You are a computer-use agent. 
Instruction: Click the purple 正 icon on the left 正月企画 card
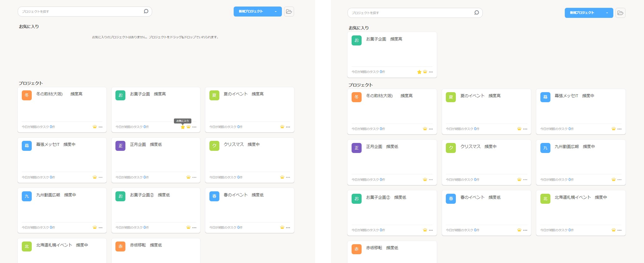click(x=120, y=146)
